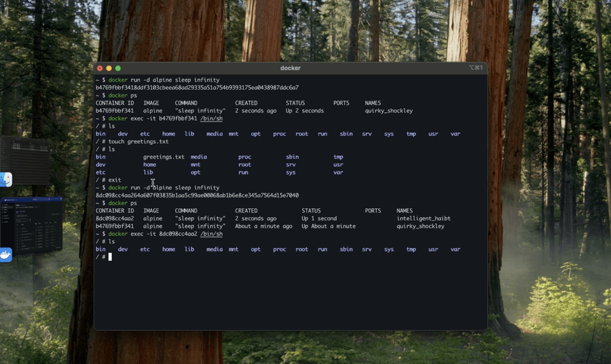Viewport: 611px width, 364px height.
Task: Select 'Up 1 second' status text
Action: pos(319,219)
